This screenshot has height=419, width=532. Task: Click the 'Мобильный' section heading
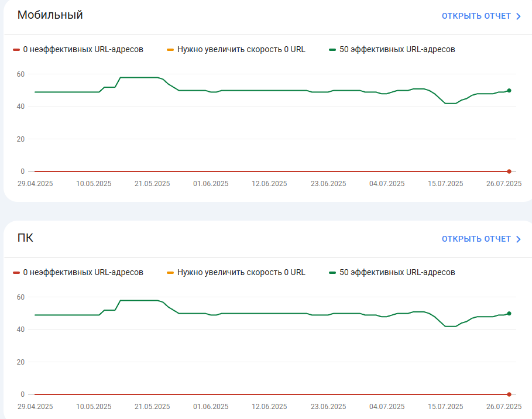50,15
